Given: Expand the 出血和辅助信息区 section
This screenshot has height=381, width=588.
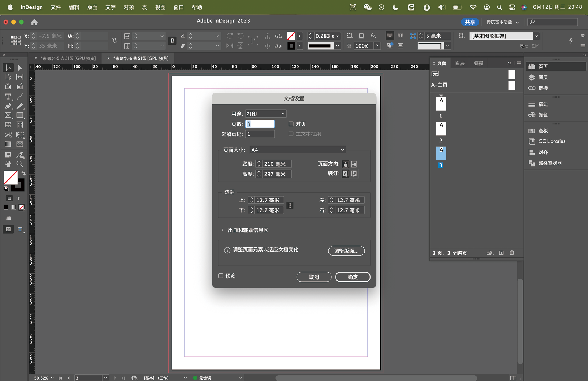Looking at the screenshot, I should click(x=222, y=230).
